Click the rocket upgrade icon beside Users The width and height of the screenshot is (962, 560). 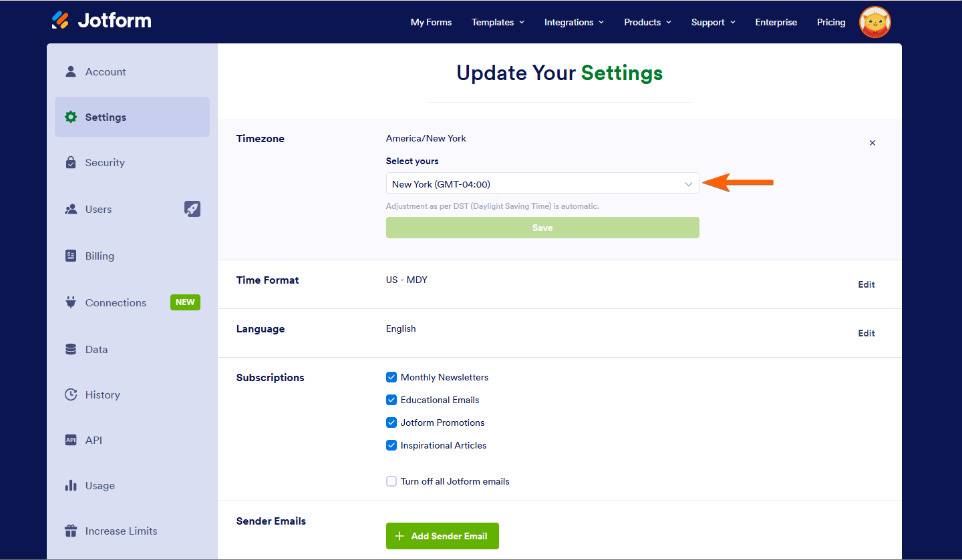click(x=192, y=209)
